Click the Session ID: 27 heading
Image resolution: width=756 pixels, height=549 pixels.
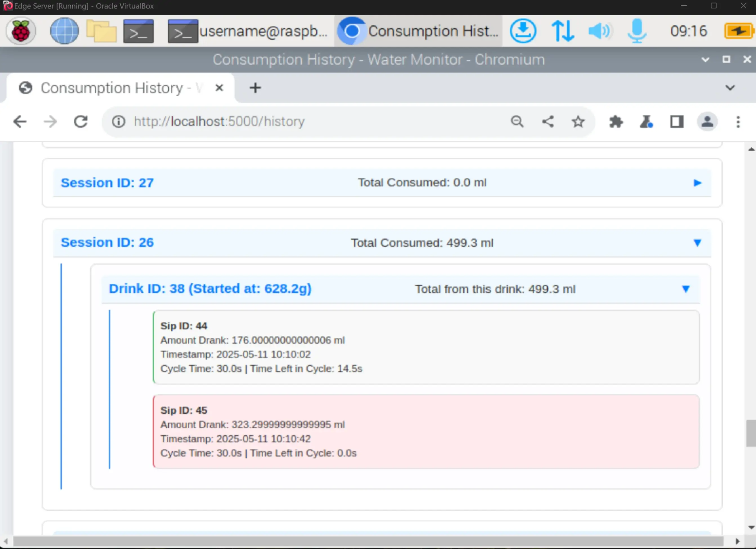coord(107,183)
